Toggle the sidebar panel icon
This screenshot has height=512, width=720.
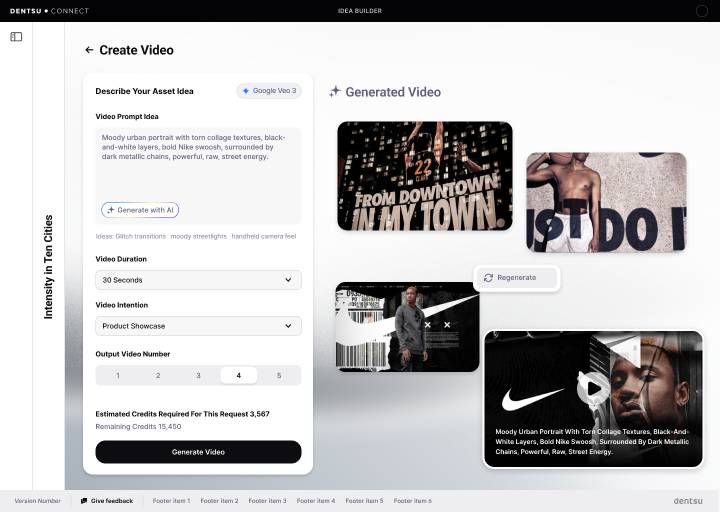[16, 36]
